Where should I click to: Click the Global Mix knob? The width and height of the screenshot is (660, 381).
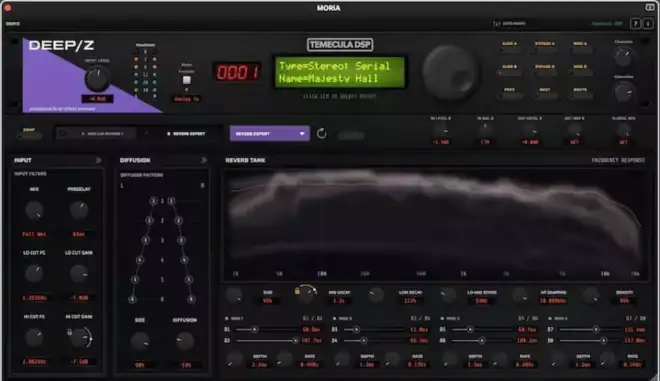pos(623,130)
